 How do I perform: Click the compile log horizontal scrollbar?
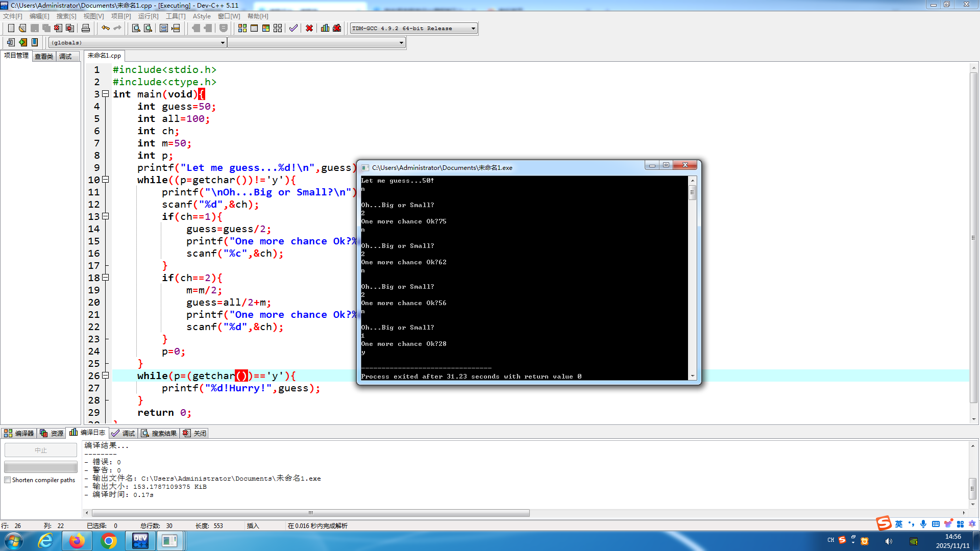tap(310, 513)
